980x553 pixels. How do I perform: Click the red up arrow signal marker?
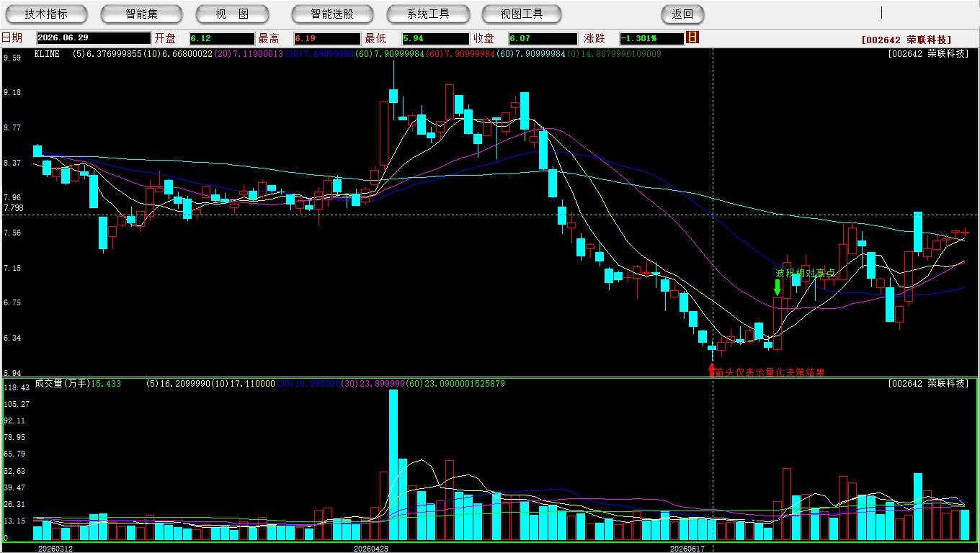[x=712, y=369]
